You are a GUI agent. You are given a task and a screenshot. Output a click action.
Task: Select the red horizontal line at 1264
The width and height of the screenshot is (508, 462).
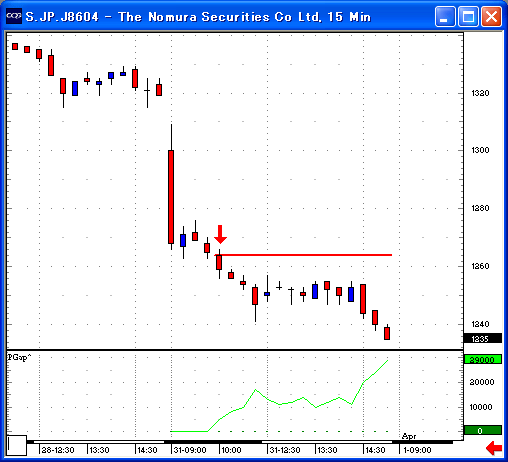(303, 255)
